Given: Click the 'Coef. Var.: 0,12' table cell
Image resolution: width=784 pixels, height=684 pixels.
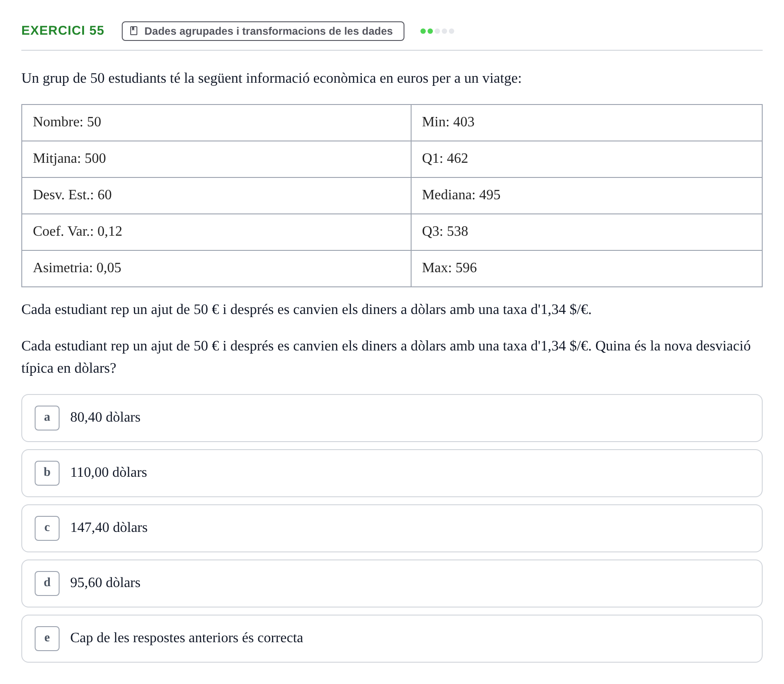Looking at the screenshot, I should 216,232.
